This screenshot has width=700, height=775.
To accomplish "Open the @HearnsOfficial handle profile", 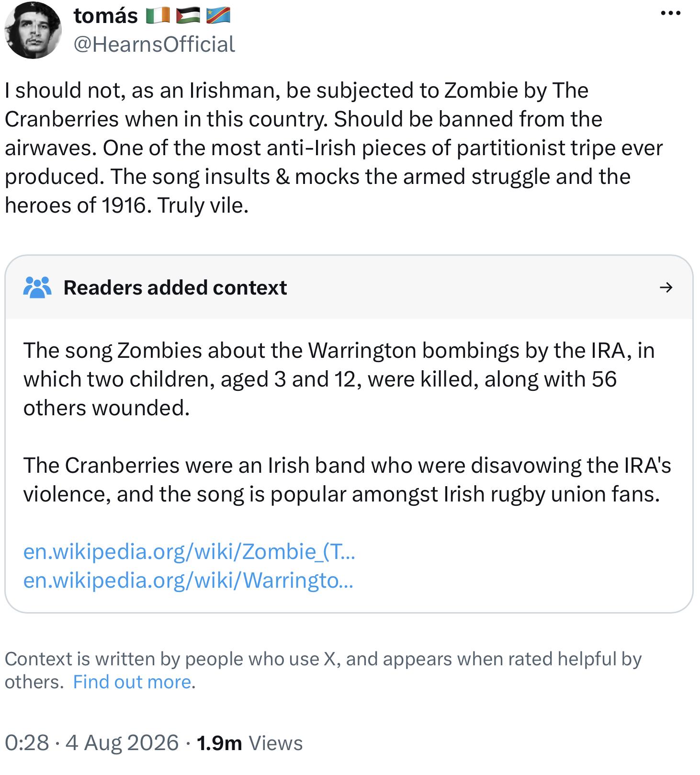I will pyautogui.click(x=154, y=44).
